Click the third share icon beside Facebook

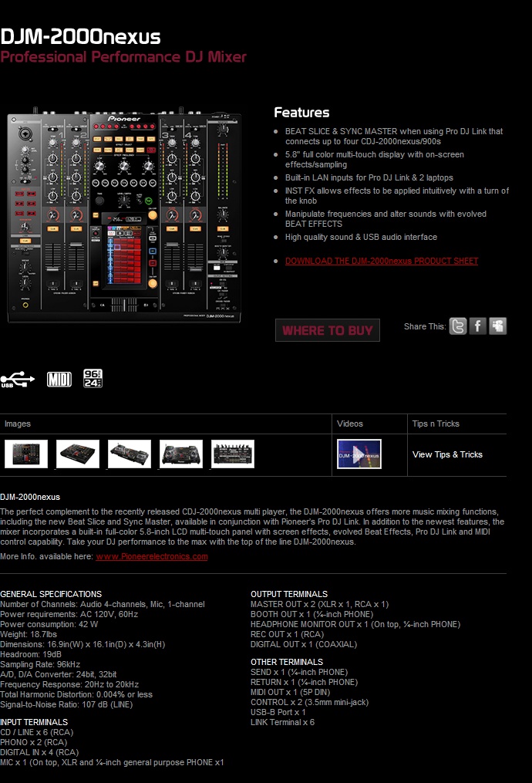[497, 326]
